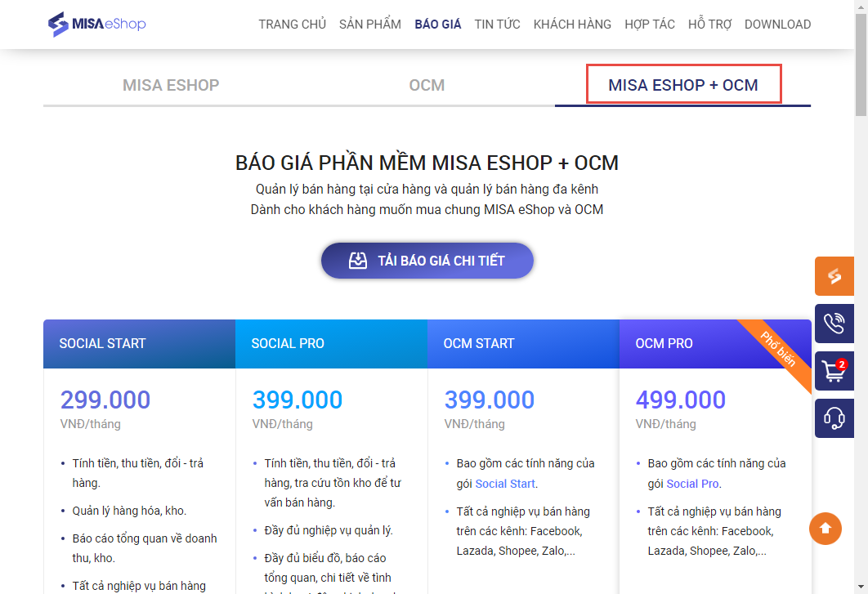868x594 pixels.
Task: Follow Social Start link in OCM START
Action: [505, 484]
